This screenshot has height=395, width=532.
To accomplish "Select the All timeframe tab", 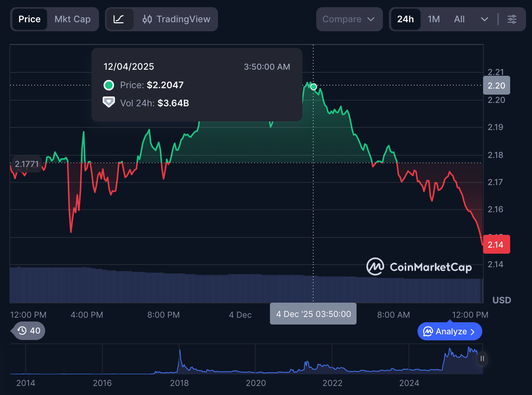I will coord(459,19).
